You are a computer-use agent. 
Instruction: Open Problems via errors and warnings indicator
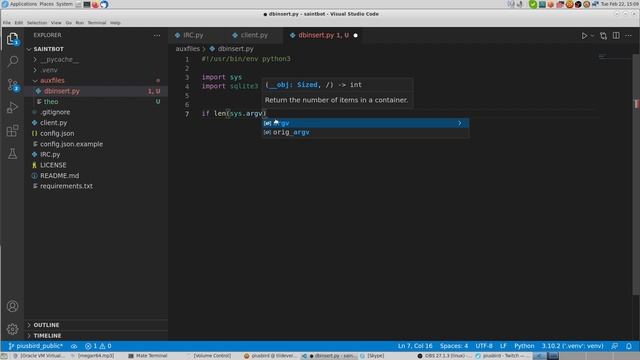point(98,346)
